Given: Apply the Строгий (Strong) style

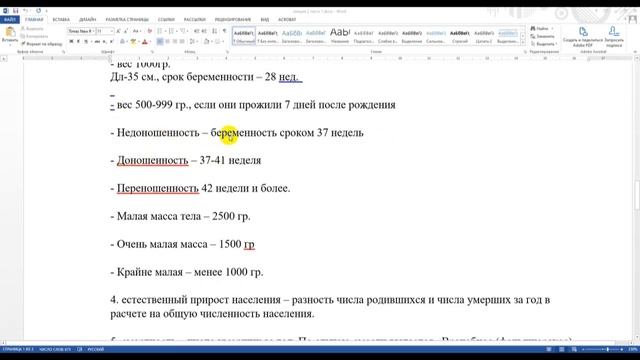Looking at the screenshot, I should 460,36.
